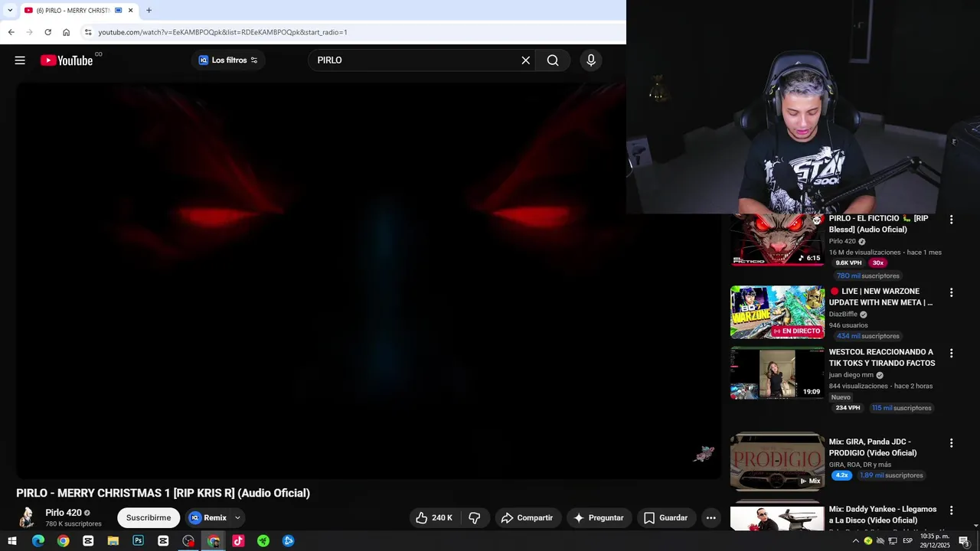The image size is (980, 551).
Task: Open WESTCOL REACCIONANDO A TIK TOKS title
Action: [x=882, y=357]
